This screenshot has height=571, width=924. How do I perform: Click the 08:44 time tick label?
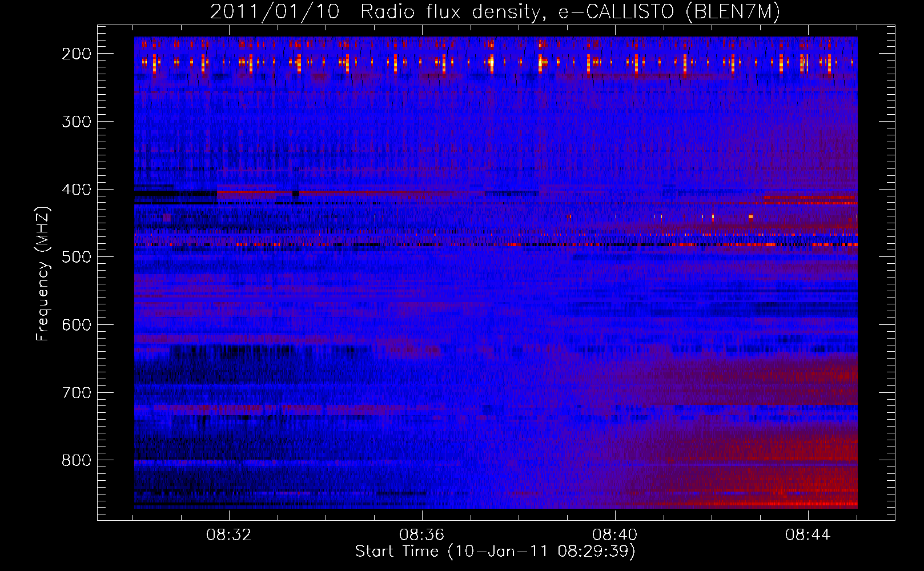pyautogui.click(x=808, y=535)
